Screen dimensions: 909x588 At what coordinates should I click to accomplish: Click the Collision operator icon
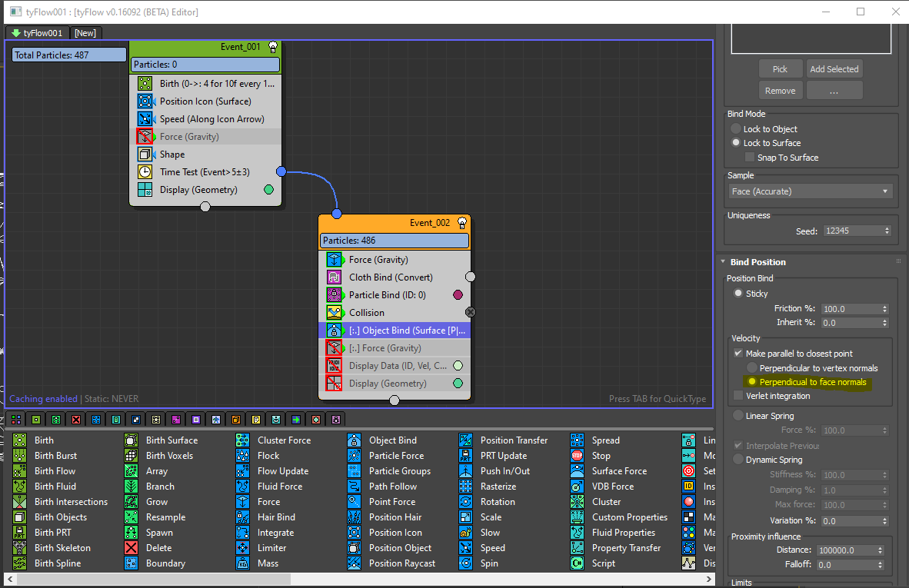tap(334, 313)
